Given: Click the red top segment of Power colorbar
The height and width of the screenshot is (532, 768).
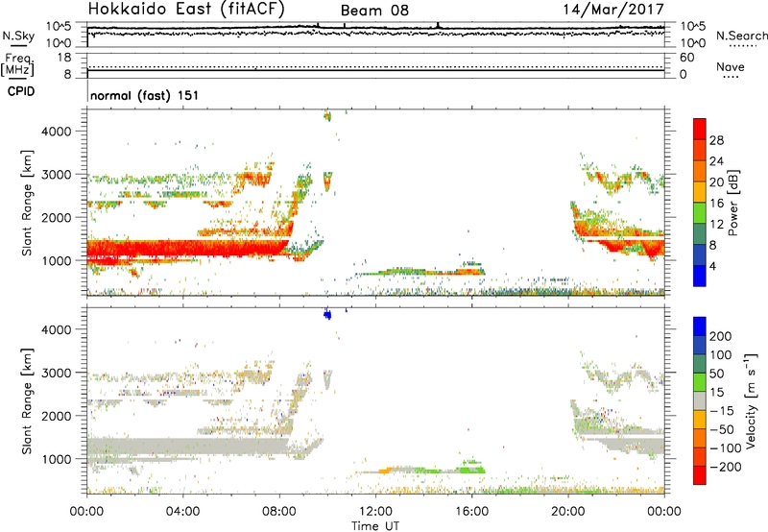Looking at the screenshot, I should pyautogui.click(x=700, y=129).
